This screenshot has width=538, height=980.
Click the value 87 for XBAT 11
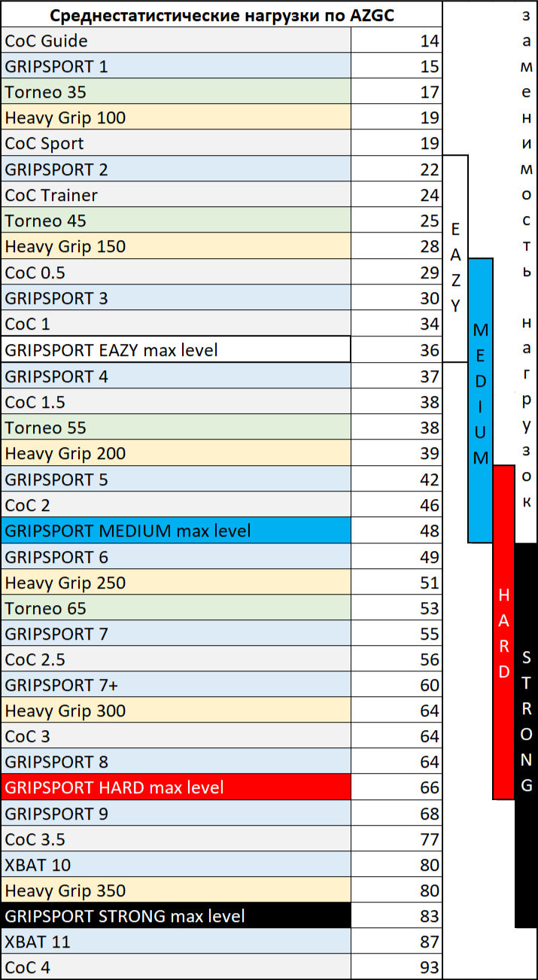pos(397,942)
